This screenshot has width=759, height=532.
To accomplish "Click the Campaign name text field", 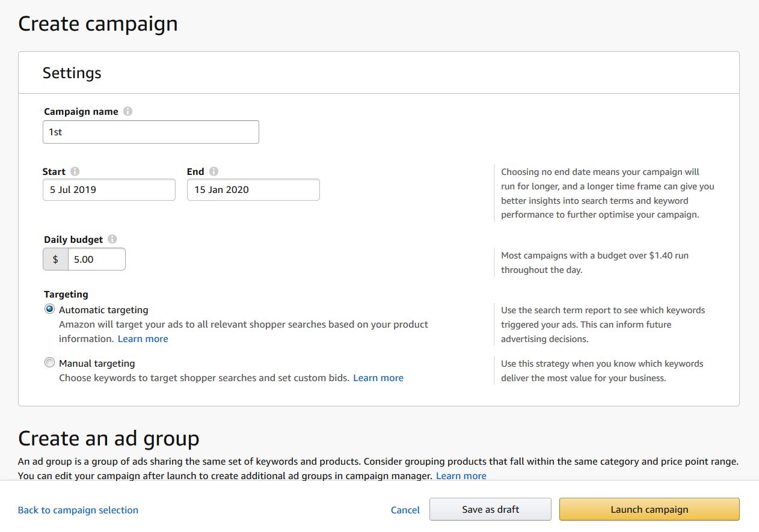I will (x=150, y=132).
